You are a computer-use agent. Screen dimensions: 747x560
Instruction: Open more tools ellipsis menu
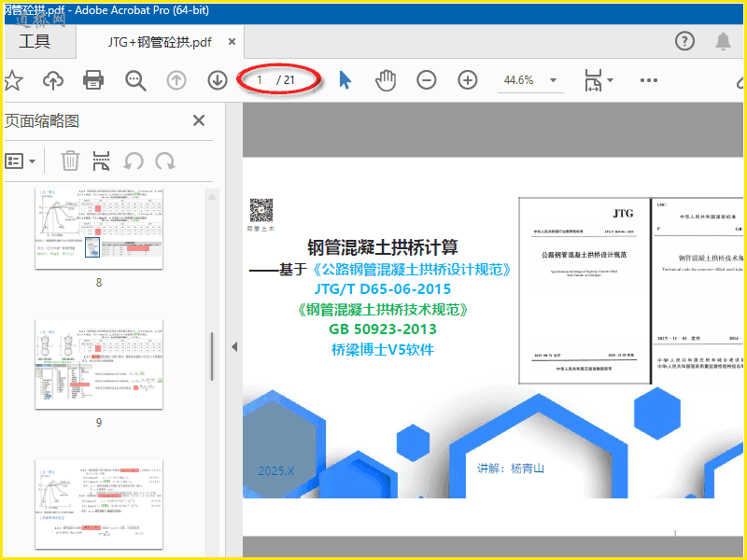(649, 80)
